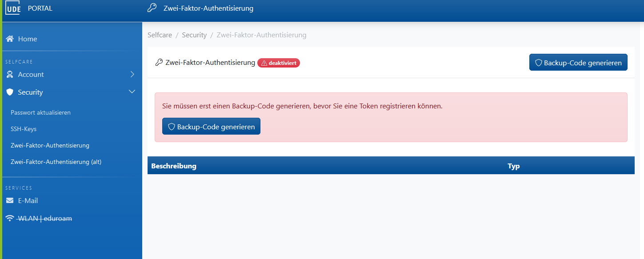Click the Security shield icon in sidebar

pos(10,92)
